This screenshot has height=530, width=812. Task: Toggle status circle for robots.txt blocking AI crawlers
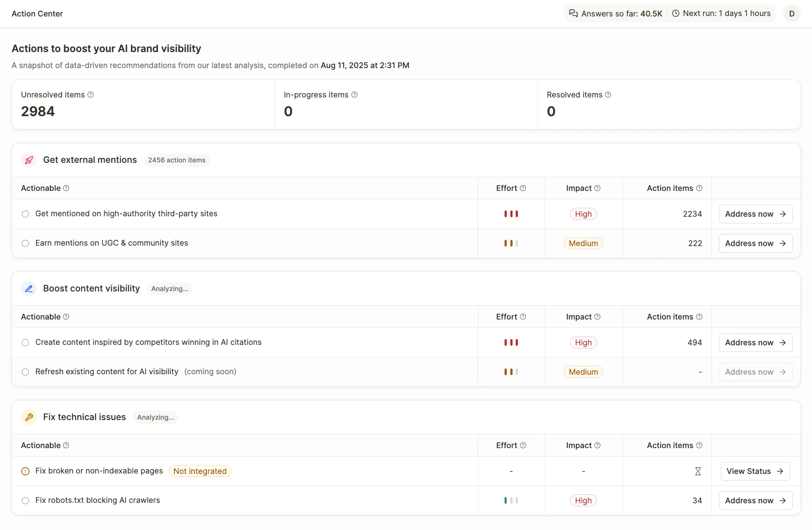tap(25, 501)
